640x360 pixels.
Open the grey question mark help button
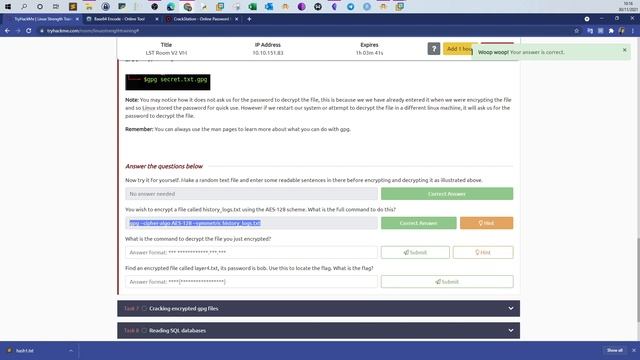tap(433, 49)
